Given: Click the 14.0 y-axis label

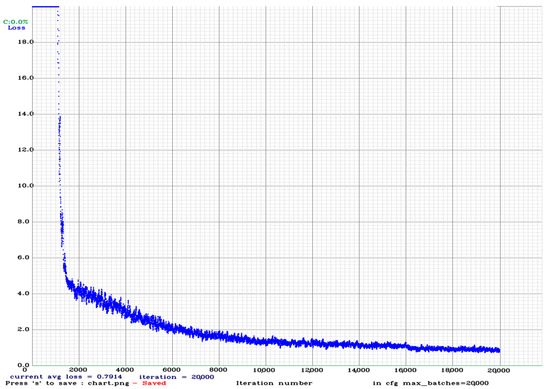Looking at the screenshot, I should pos(26,114).
